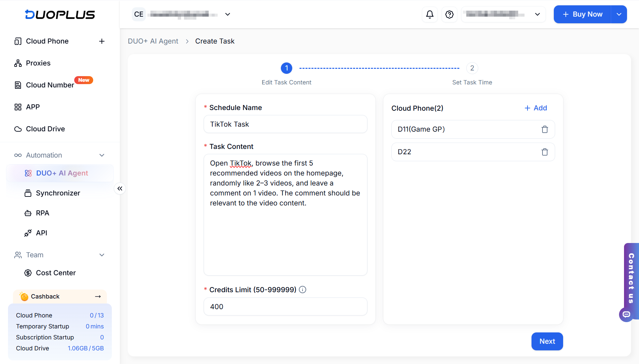
Task: Select DUO+ AI Agent menu item
Action: pos(60,173)
